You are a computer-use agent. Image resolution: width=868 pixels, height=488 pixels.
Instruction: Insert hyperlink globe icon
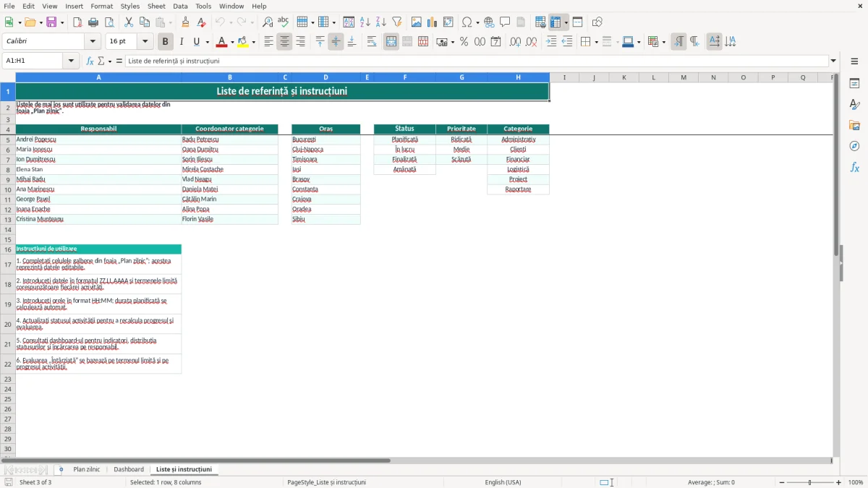tap(489, 22)
